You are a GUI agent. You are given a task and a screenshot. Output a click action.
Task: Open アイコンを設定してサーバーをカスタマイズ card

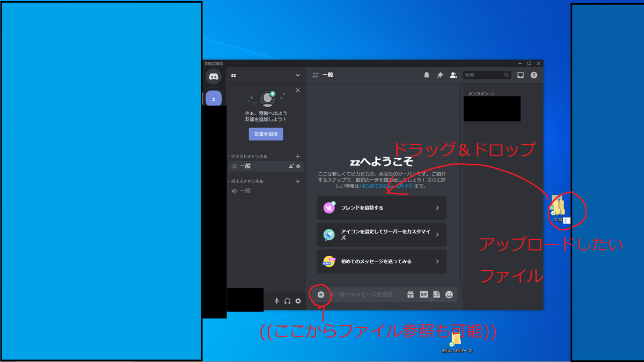tap(382, 235)
